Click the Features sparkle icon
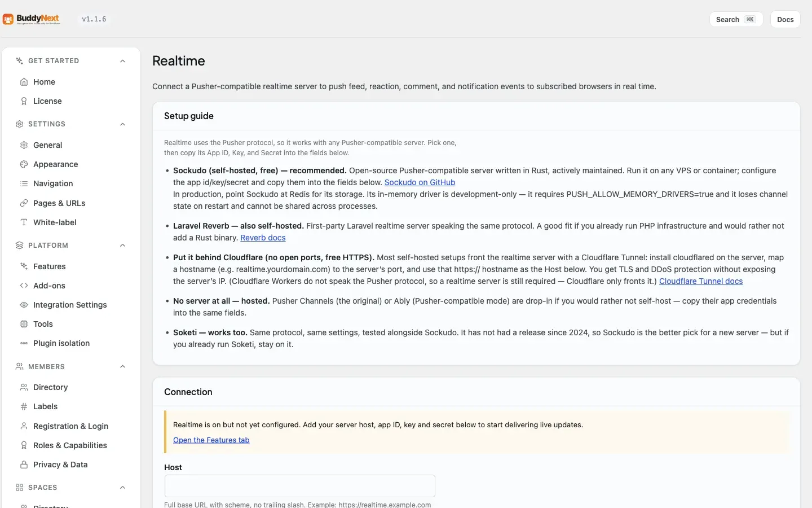The height and width of the screenshot is (508, 812). (24, 266)
